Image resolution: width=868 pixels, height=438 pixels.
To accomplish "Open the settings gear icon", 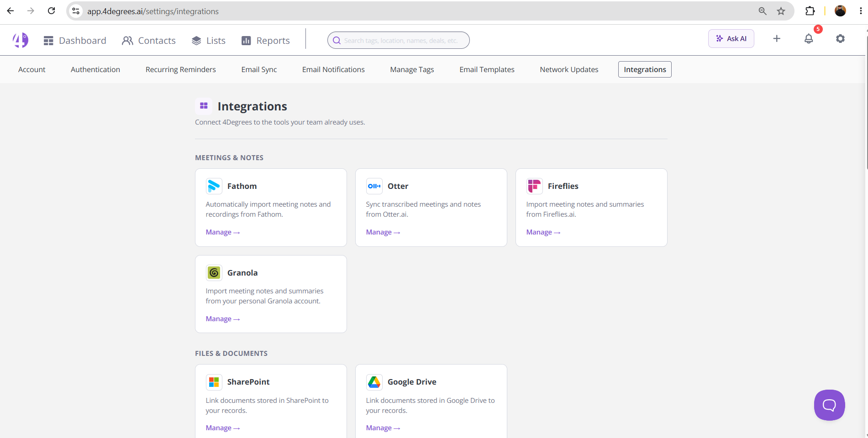I will coord(840,39).
